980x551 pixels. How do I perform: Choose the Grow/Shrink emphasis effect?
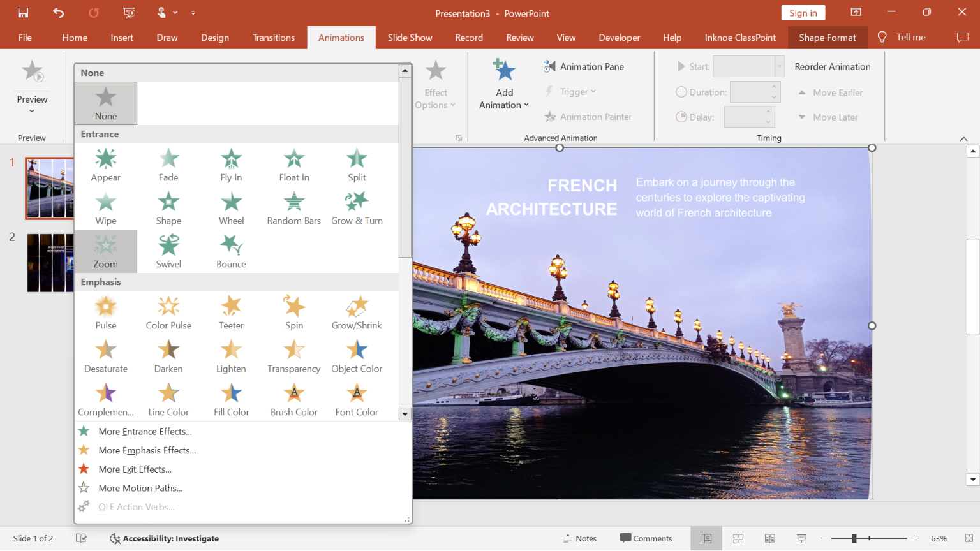[357, 312]
